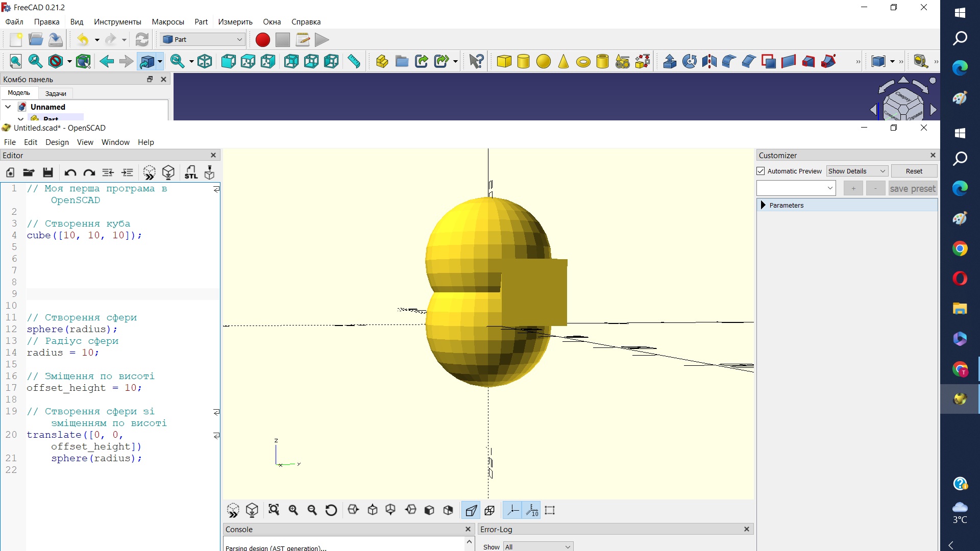Viewport: 980px width, 551px height.
Task: Click FreeCAD isometric view icon
Action: 205,62
